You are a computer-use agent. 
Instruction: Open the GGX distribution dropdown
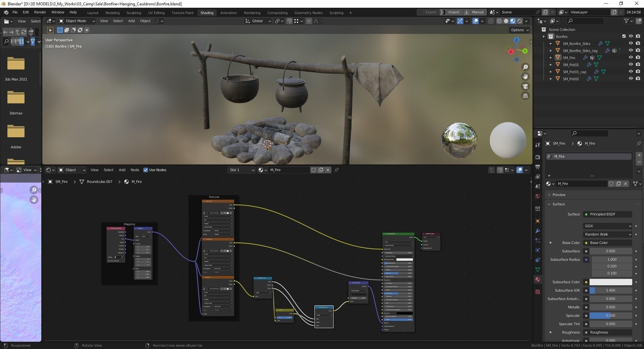607,226
